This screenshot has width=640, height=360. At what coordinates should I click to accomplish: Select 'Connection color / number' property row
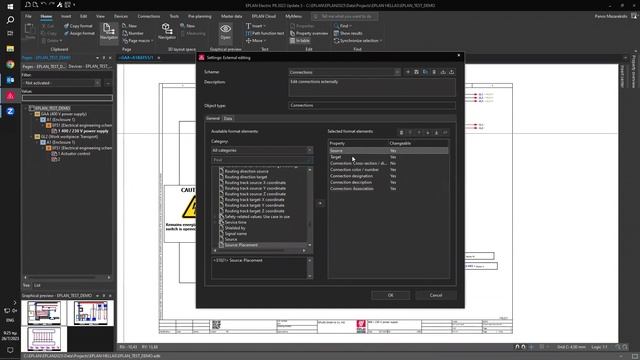tap(389, 169)
